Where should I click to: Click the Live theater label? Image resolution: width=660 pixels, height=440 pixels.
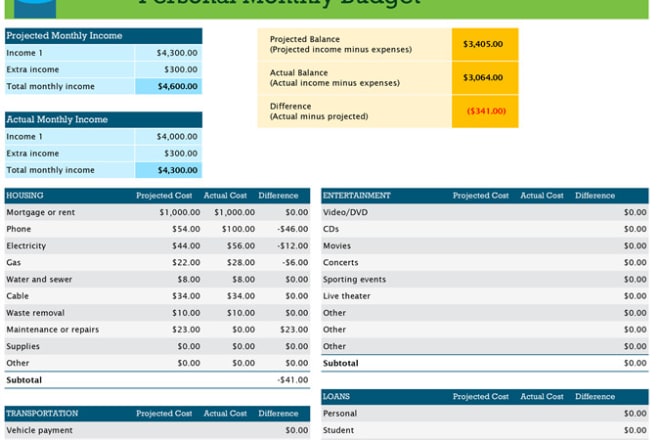pos(346,296)
